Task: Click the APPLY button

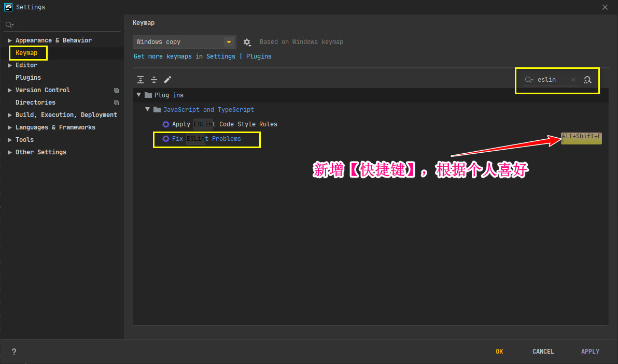Action: coord(590,352)
